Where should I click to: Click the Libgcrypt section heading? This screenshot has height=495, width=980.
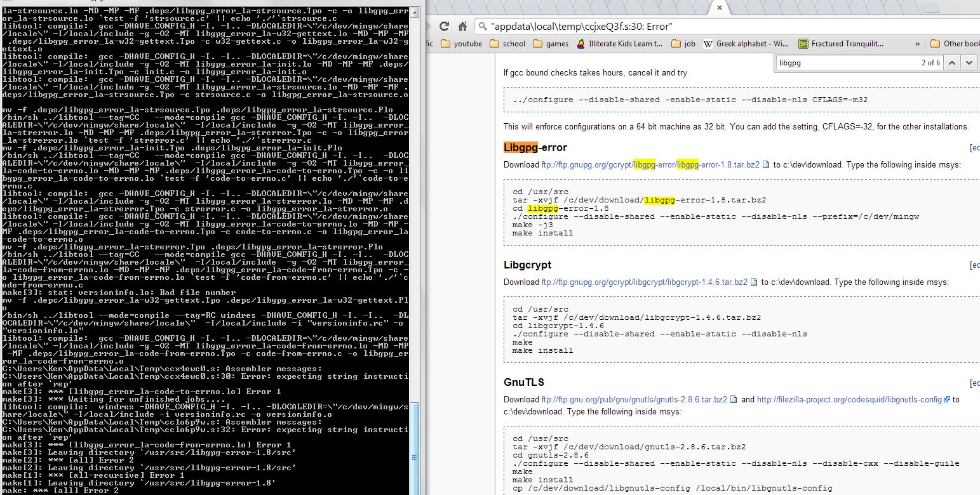tap(527, 265)
